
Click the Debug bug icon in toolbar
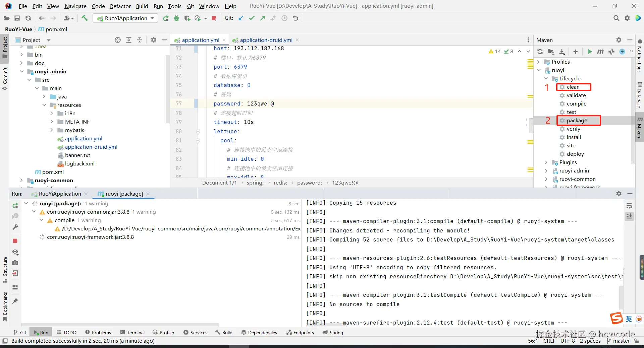tap(176, 18)
